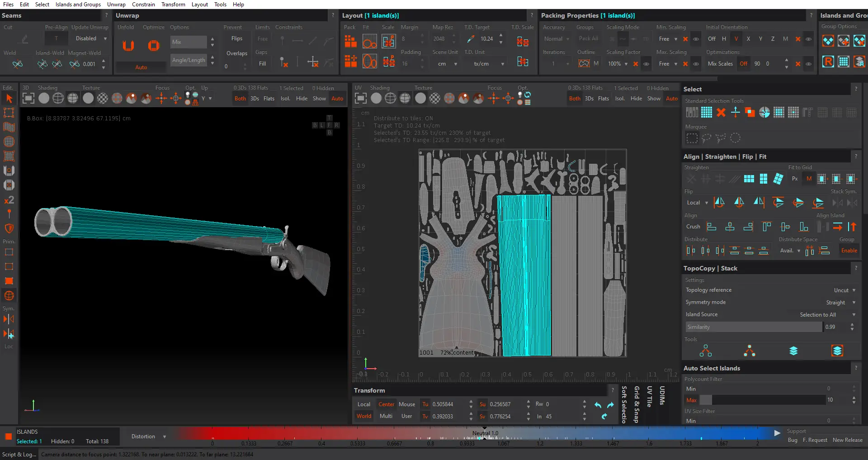This screenshot has height=460, width=868.
Task: Click the Unfold icon in Unwrap panel
Action: click(x=128, y=46)
